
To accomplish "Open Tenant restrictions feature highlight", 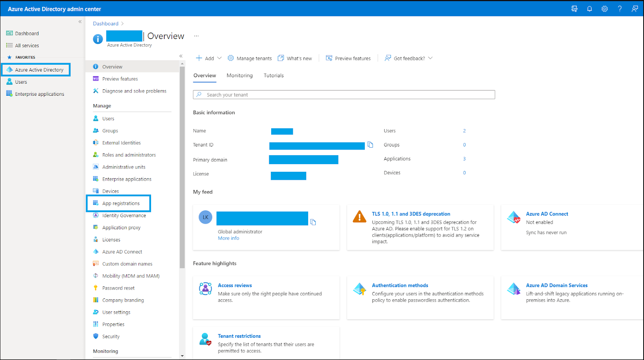I will tap(239, 336).
